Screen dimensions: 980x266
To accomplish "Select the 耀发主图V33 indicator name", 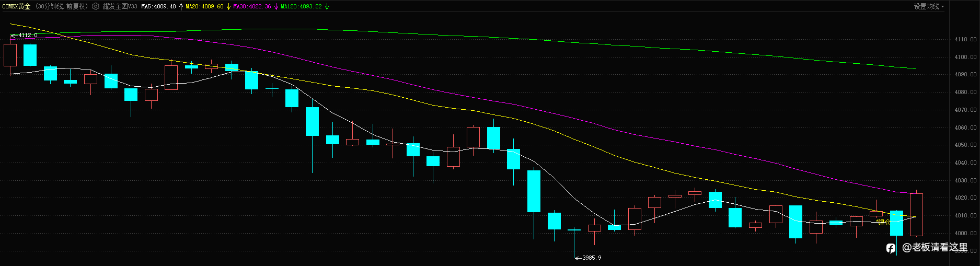I will click(x=120, y=6).
